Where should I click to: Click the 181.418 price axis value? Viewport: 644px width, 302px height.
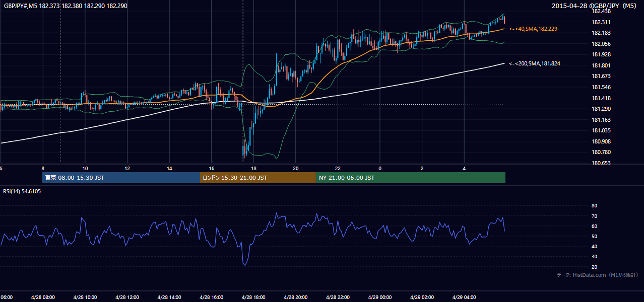click(601, 98)
